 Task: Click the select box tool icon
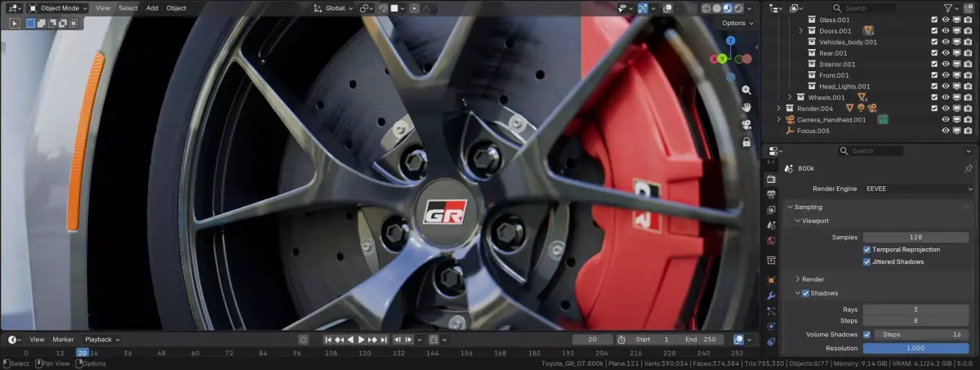tap(15, 23)
